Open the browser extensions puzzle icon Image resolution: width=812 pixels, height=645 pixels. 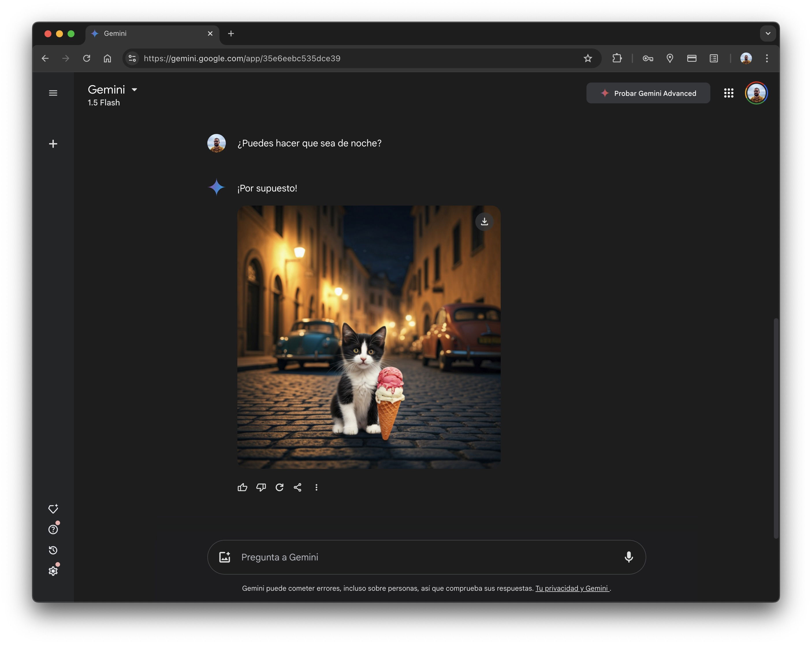click(617, 58)
